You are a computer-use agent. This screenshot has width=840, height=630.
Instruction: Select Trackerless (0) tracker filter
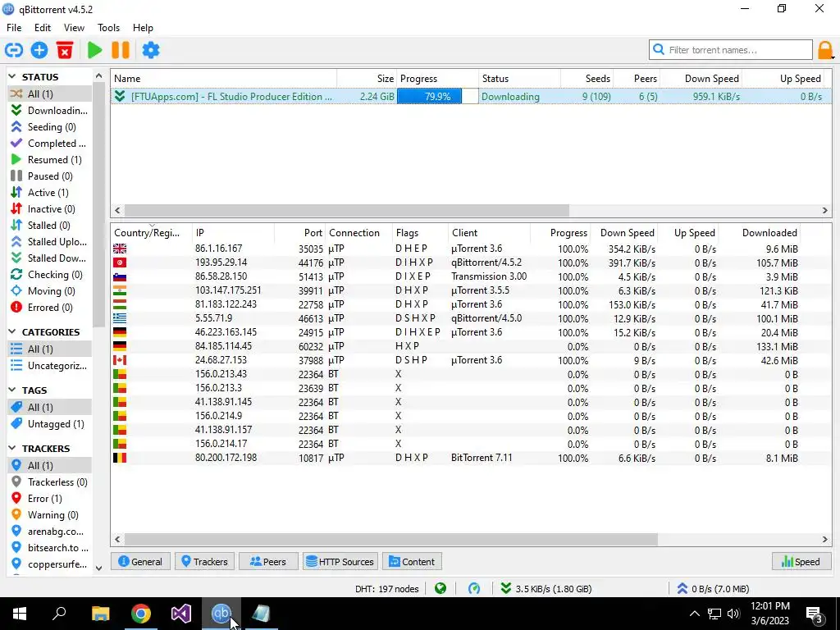tap(49, 482)
